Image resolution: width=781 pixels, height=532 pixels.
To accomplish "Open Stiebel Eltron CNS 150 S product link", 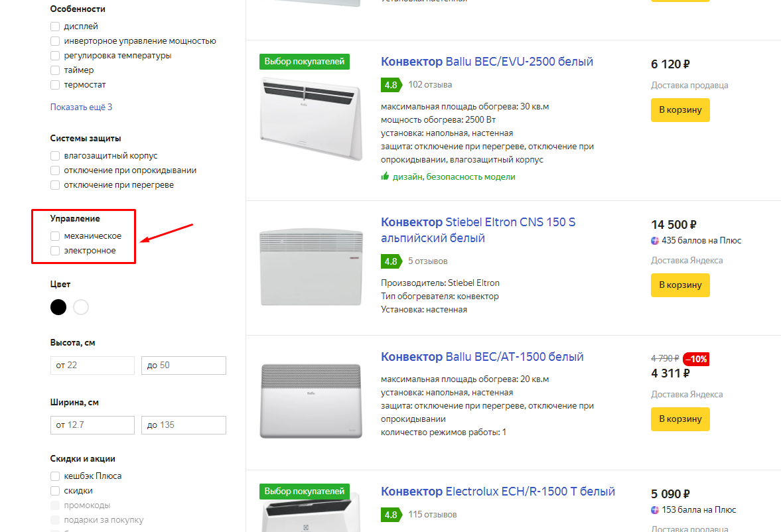I will tap(478, 230).
